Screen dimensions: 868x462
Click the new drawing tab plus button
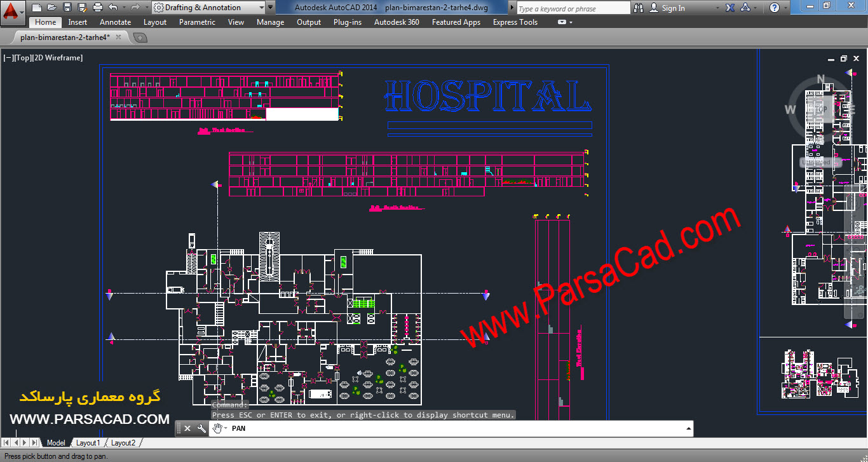coord(140,37)
